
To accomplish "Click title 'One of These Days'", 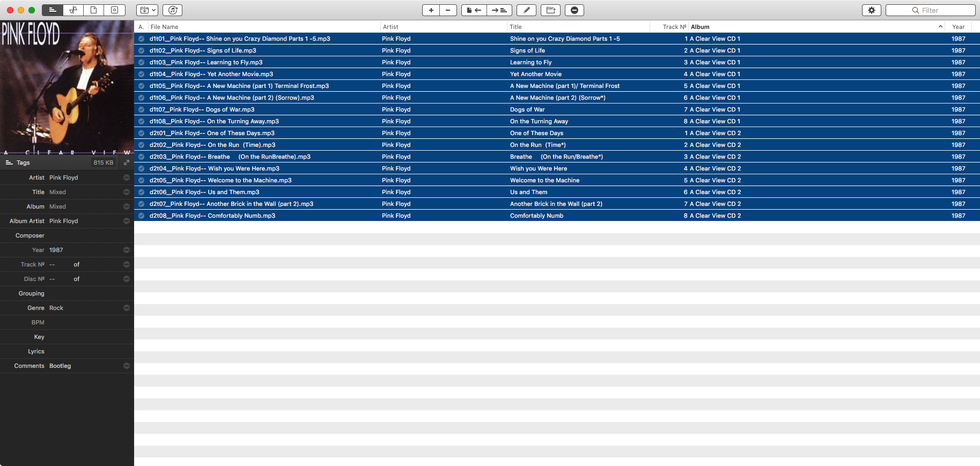I will coord(536,133).
